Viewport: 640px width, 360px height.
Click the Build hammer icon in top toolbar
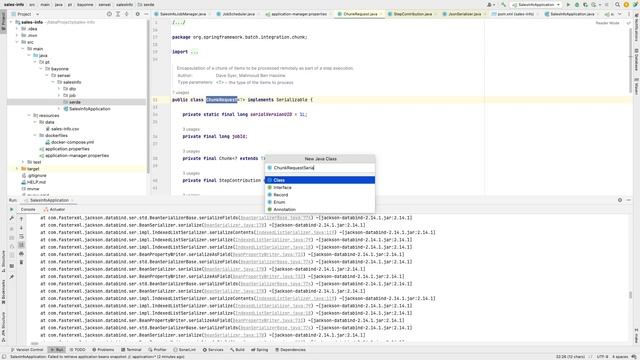click(x=503, y=4)
